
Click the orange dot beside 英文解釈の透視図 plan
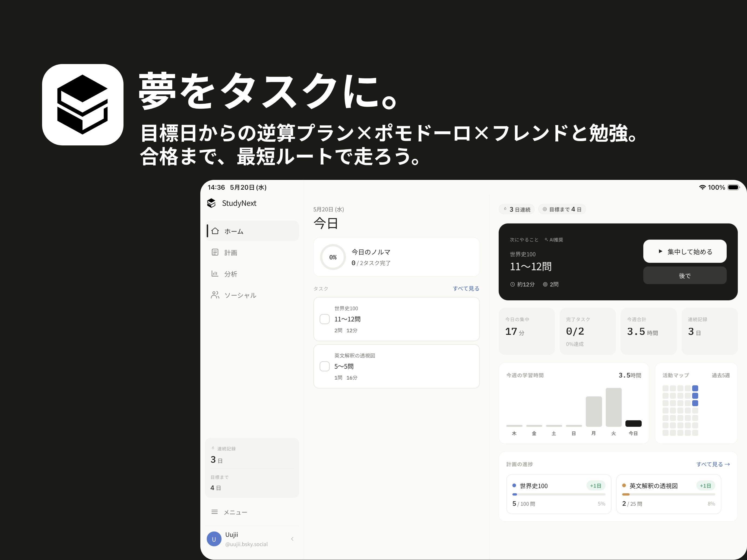[624, 485]
